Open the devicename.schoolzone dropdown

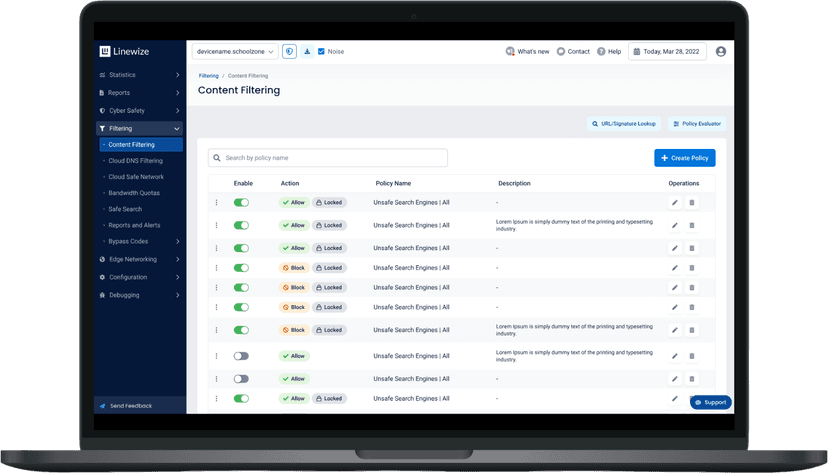(x=234, y=51)
